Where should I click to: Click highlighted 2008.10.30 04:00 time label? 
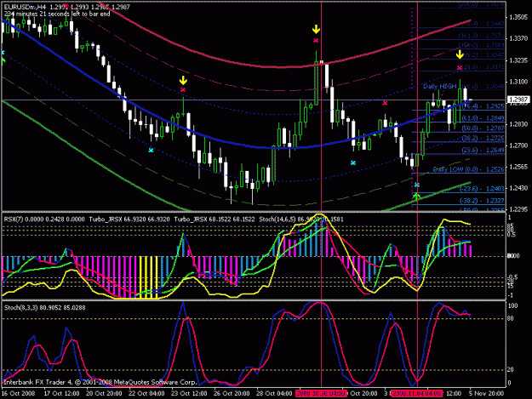pyautogui.click(x=321, y=394)
